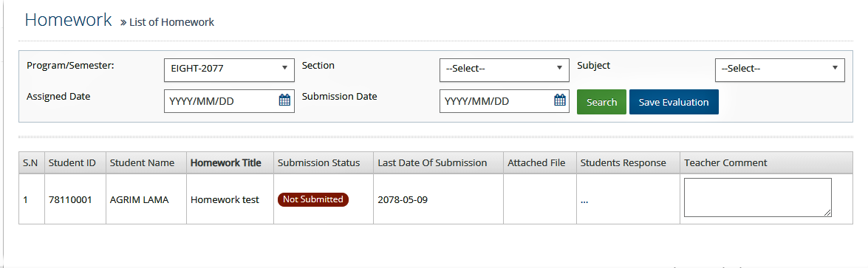Click the Not Submitted status badge
Viewport: 868px width, 268px height.
click(312, 199)
